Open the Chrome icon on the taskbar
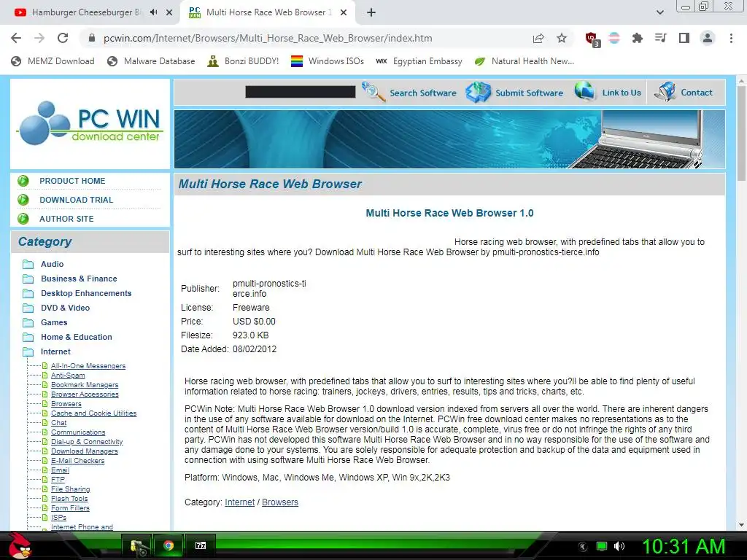This screenshot has width=747, height=560. point(169,545)
